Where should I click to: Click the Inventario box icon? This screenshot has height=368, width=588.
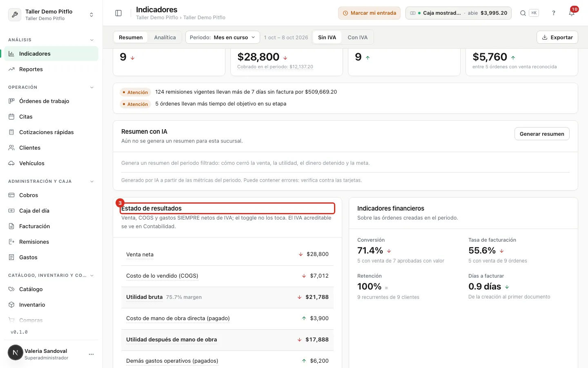(x=11, y=305)
